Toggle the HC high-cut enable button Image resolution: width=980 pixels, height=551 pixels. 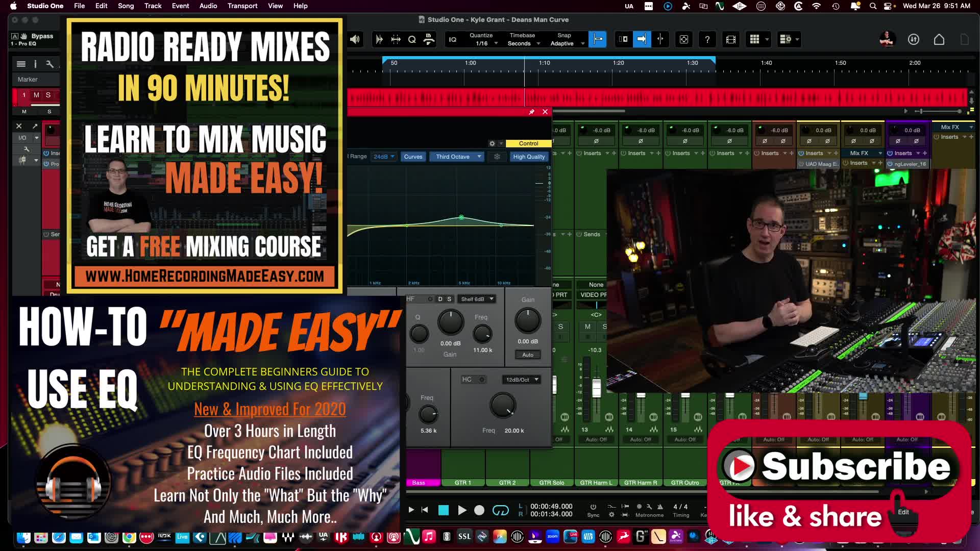point(481,380)
